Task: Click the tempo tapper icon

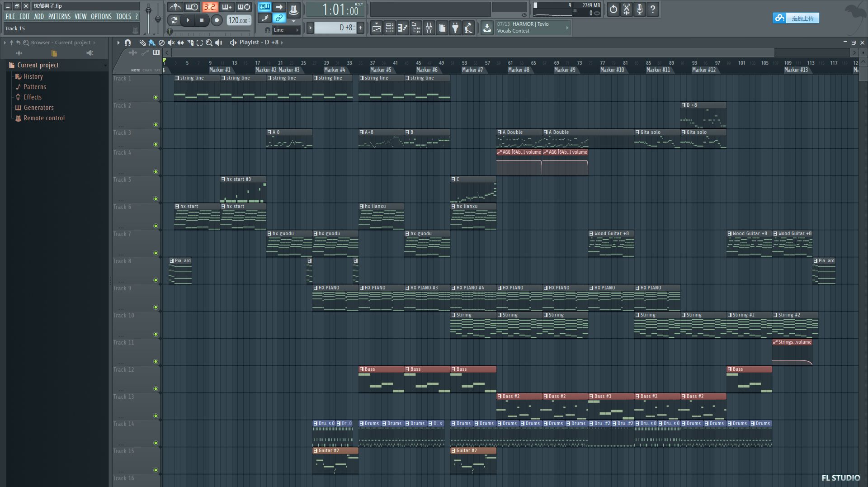Action: [468, 28]
